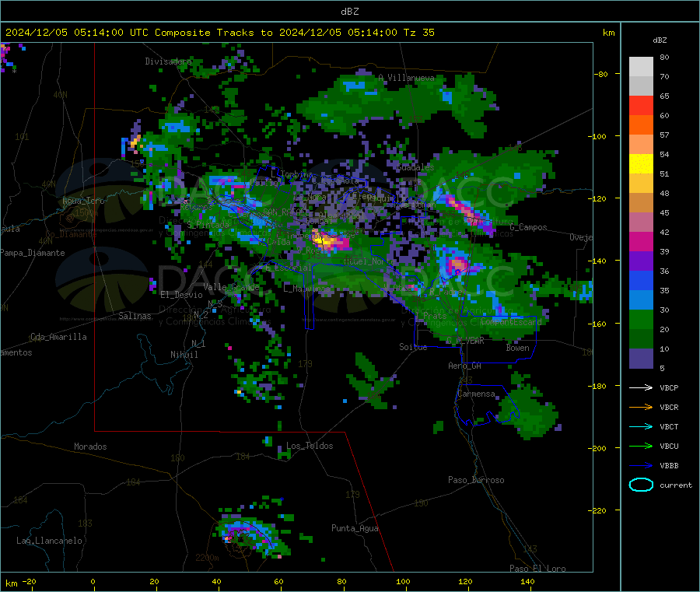
Task: Click the L_Malvinas map label
Action: [306, 289]
